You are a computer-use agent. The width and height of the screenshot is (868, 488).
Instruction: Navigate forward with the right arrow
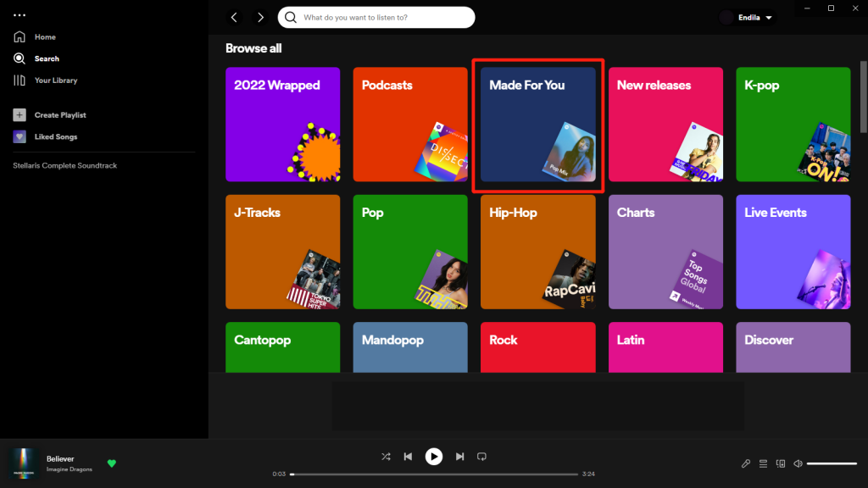(x=260, y=18)
